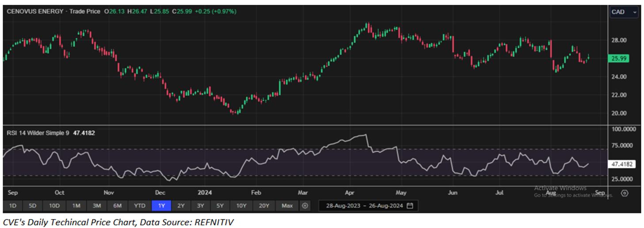Click the Oct timeline label

click(x=59, y=193)
